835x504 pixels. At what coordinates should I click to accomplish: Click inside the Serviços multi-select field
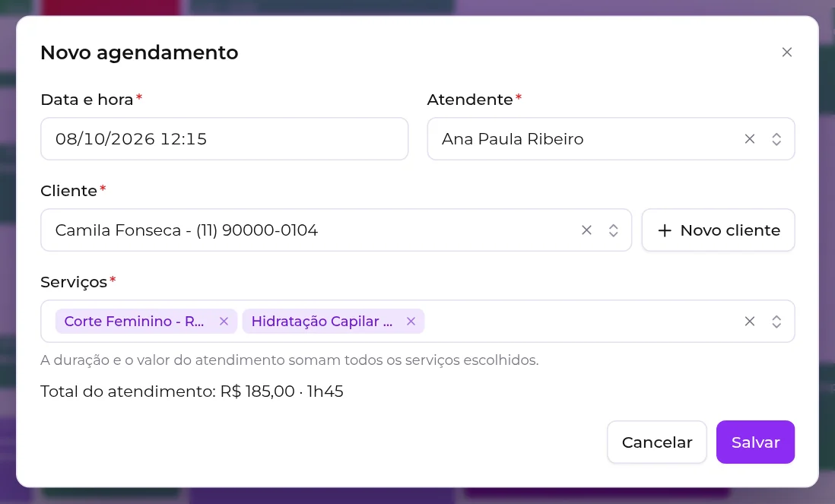[417, 322]
